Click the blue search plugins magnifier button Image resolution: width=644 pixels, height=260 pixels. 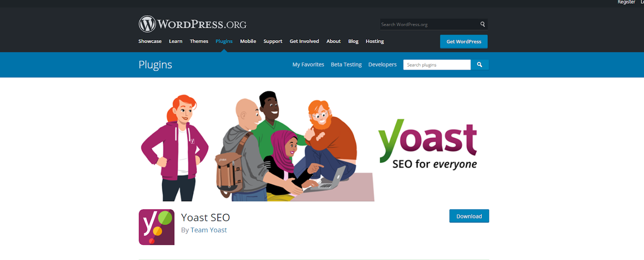479,64
